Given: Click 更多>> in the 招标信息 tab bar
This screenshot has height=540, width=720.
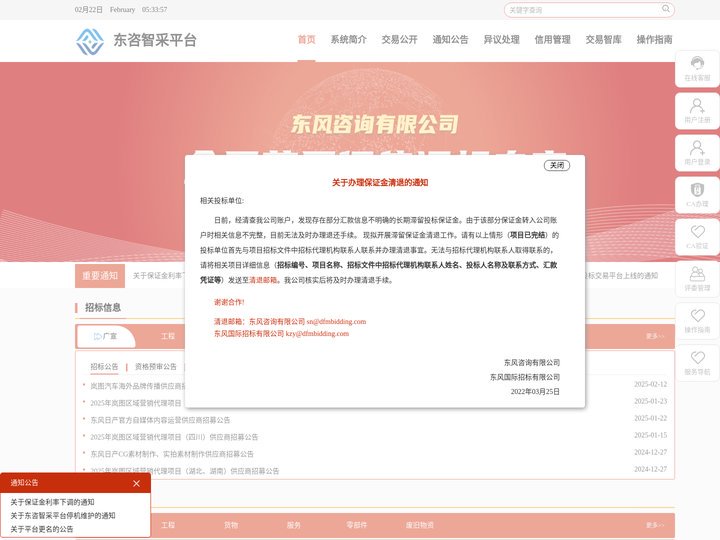Looking at the screenshot, I should (655, 337).
